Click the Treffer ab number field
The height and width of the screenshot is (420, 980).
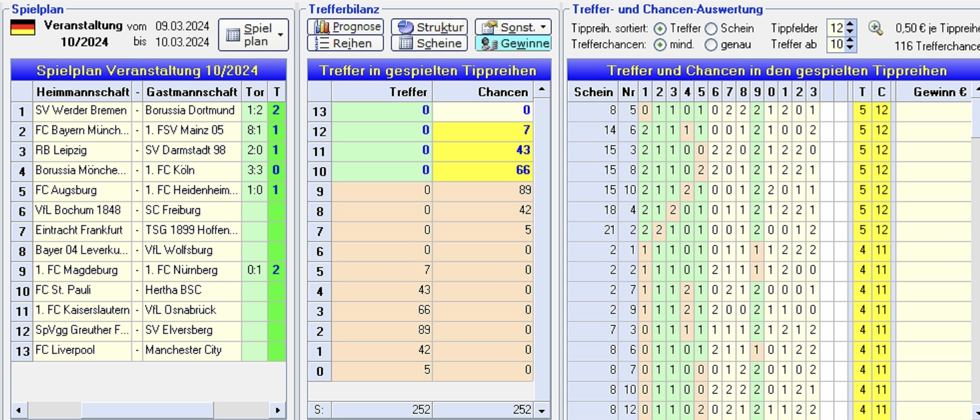[836, 45]
